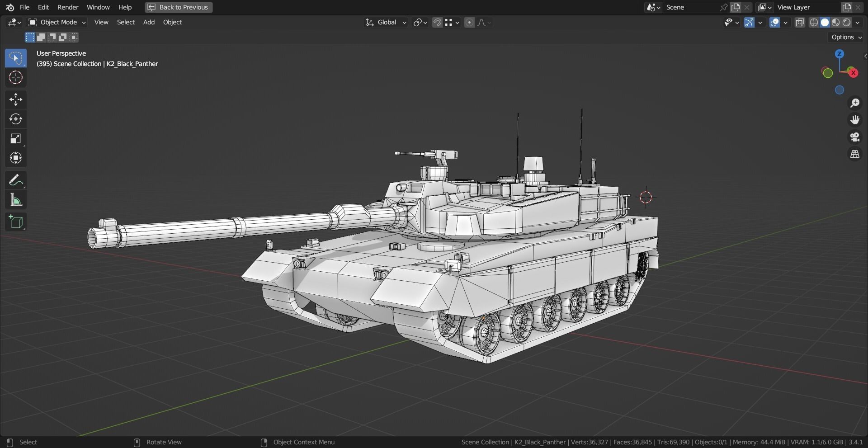The image size is (868, 448).
Task: Edit the View Layer name field
Action: pos(807,7)
